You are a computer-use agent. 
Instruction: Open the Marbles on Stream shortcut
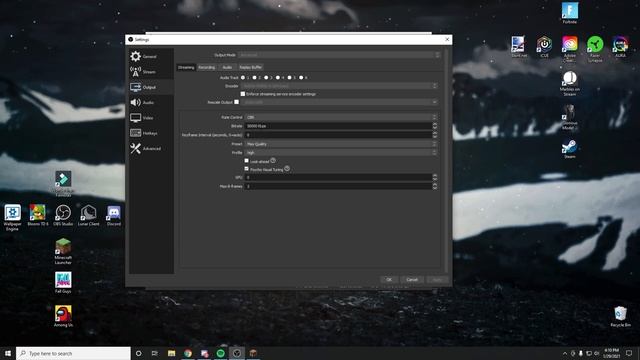(x=569, y=83)
